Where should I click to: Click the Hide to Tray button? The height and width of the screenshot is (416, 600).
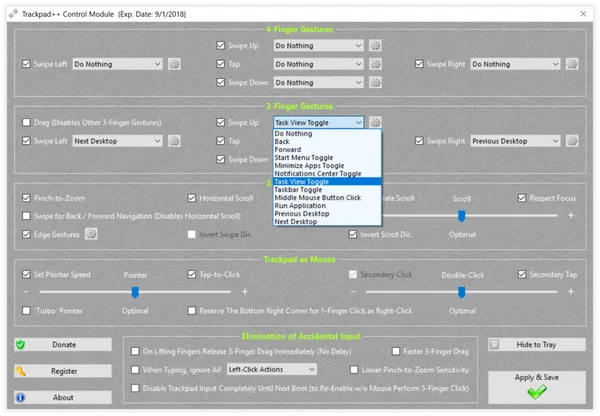[x=536, y=344]
